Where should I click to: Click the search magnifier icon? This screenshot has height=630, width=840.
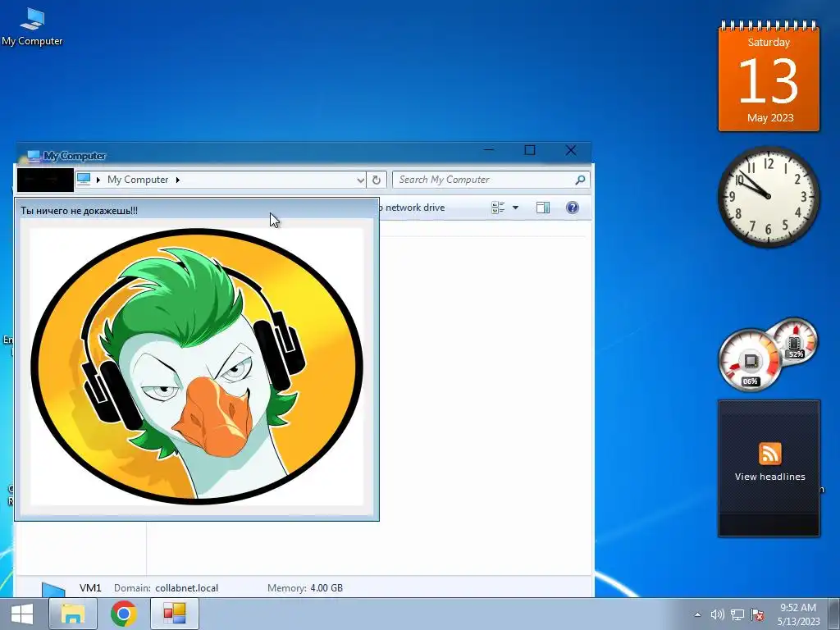click(x=580, y=180)
